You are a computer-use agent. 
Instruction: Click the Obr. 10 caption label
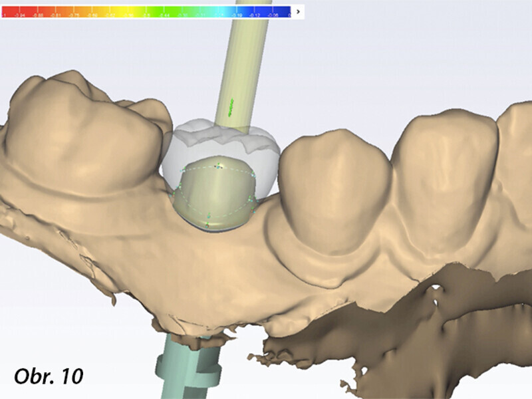pyautogui.click(x=49, y=376)
